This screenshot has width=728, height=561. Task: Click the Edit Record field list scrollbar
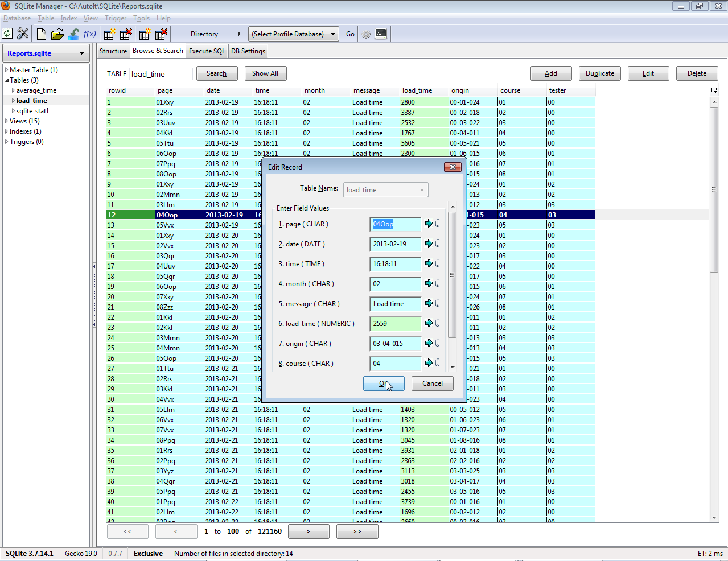452,275
